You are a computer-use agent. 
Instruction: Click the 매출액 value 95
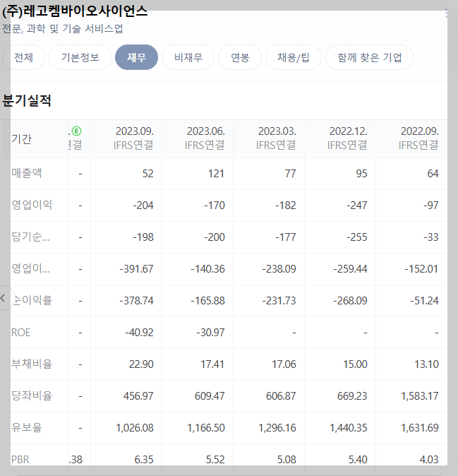pyautogui.click(x=361, y=174)
